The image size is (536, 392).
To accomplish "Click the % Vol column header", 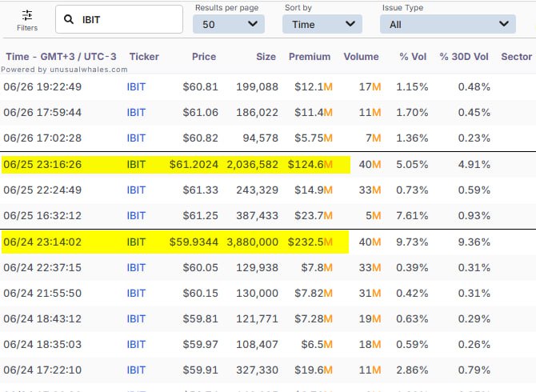I will click(x=413, y=56).
